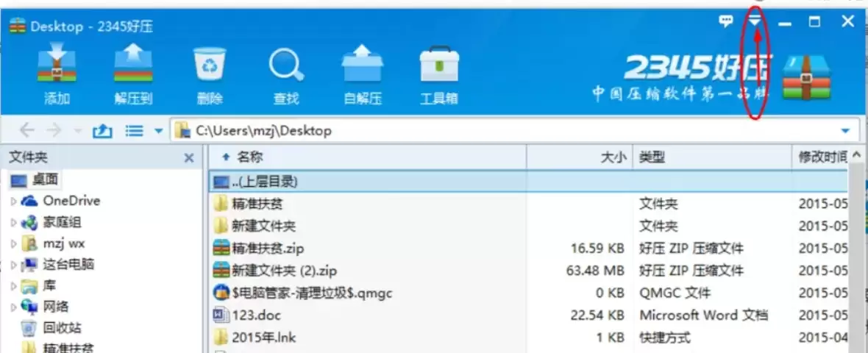868x353 pixels.
Task: Open the view mode dropdown arrow
Action: (x=158, y=131)
